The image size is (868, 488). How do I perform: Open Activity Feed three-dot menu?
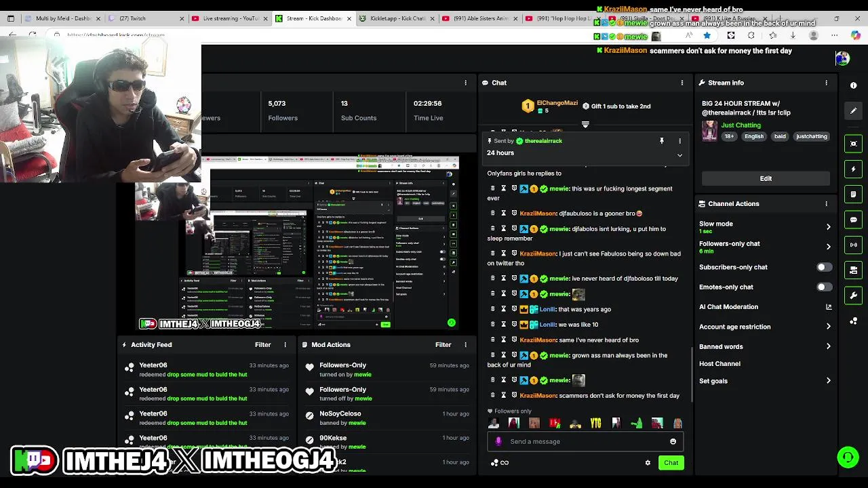click(285, 345)
